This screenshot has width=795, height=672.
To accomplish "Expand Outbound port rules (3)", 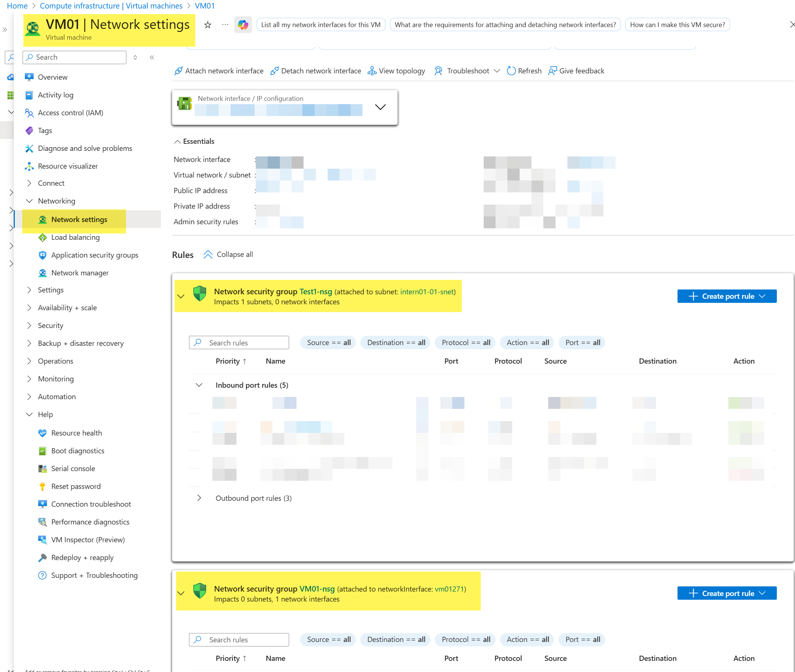I will click(x=199, y=498).
